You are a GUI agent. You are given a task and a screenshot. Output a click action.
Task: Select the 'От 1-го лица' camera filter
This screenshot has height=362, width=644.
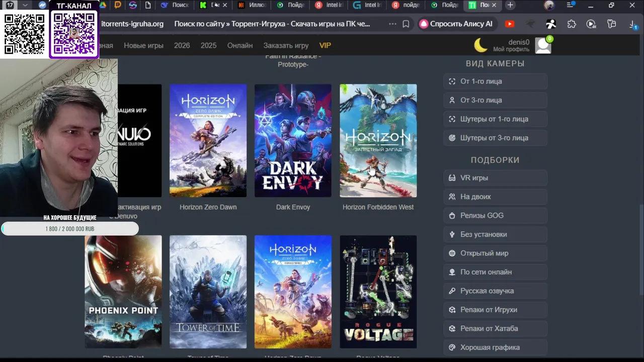point(495,81)
